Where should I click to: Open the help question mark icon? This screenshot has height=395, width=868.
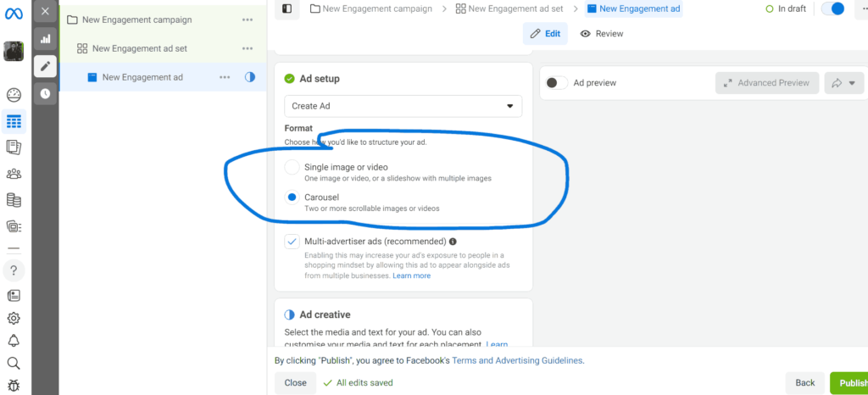(14, 271)
